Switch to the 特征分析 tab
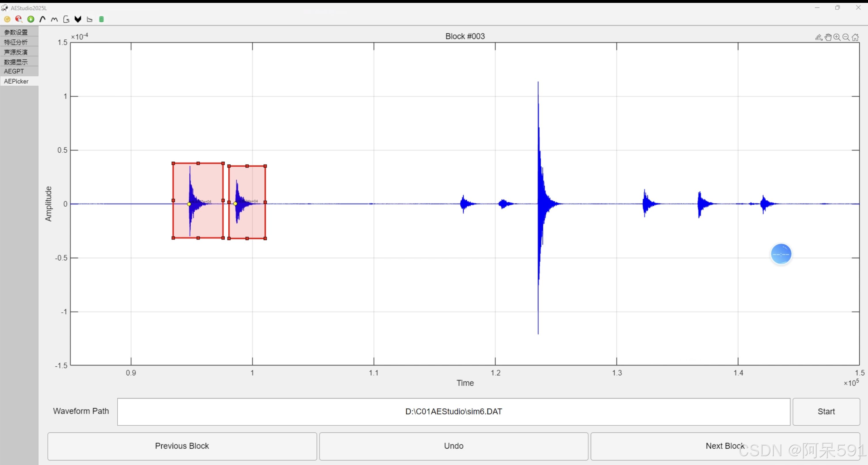Screen dimensions: 868x465 (x=16, y=42)
